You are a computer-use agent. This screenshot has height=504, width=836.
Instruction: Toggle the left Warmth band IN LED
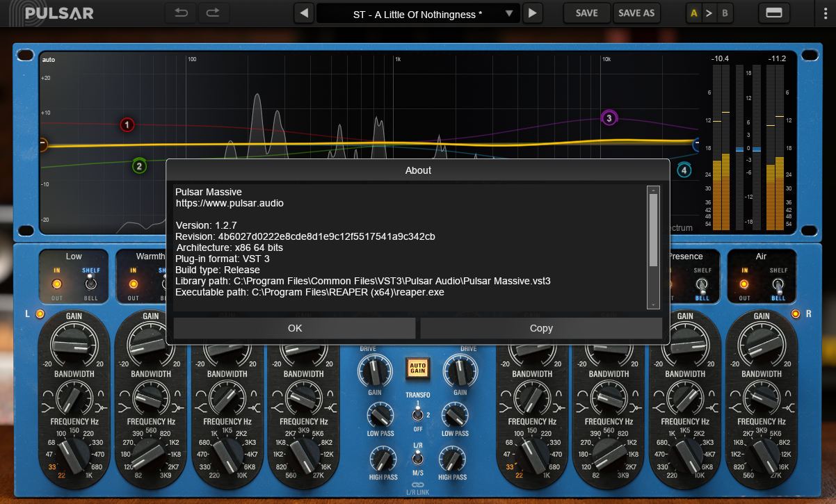point(133,284)
